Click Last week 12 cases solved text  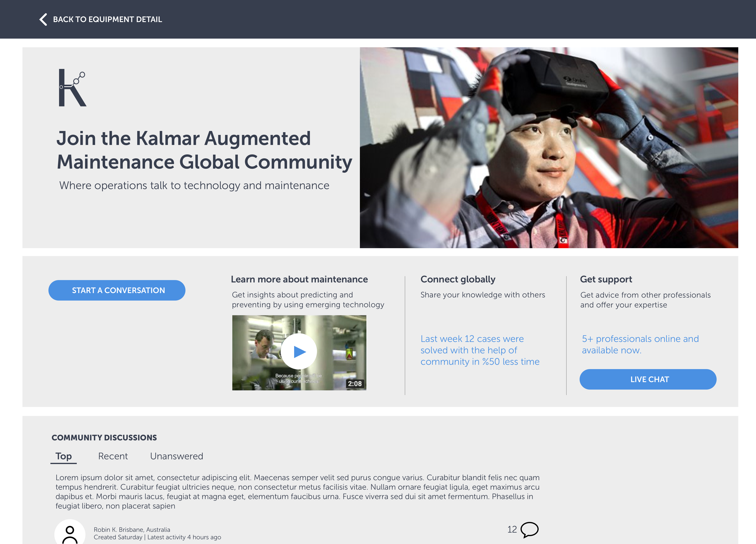point(480,350)
